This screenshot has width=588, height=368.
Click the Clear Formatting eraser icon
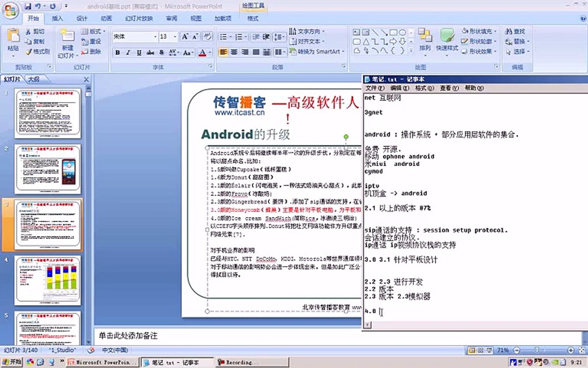207,36
